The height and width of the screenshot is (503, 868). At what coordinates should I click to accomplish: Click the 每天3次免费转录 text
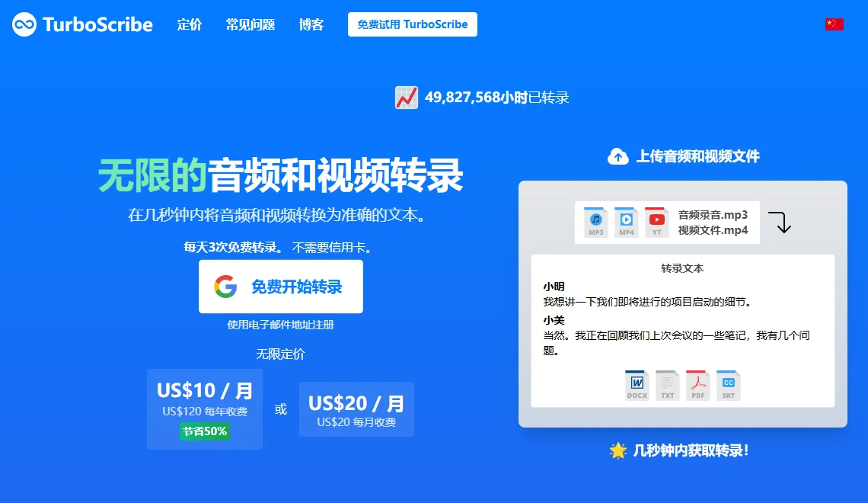(x=233, y=247)
